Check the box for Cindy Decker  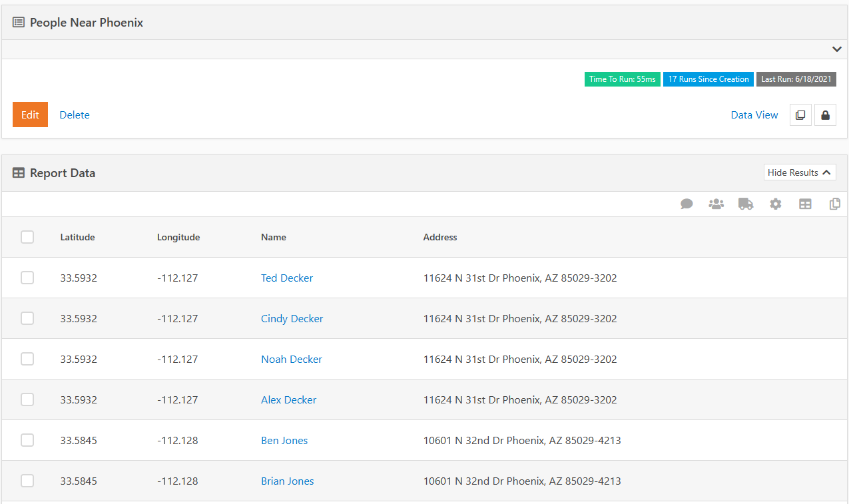(x=27, y=318)
